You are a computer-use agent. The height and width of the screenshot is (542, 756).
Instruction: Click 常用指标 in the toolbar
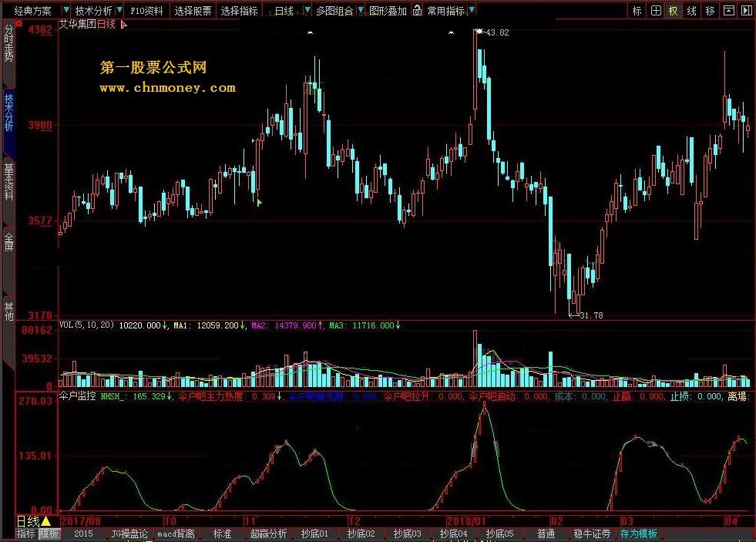click(446, 11)
